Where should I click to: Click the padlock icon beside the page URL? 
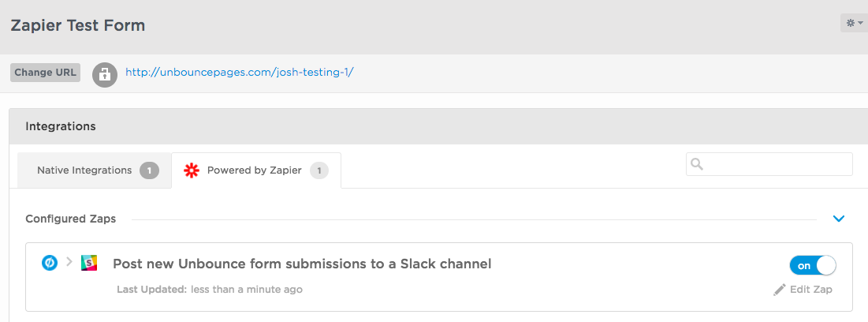(x=105, y=74)
